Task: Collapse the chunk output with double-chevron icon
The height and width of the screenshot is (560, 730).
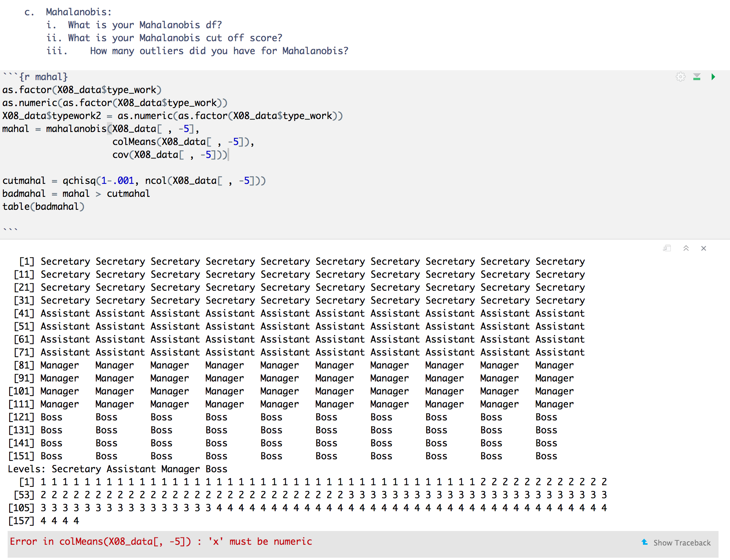Action: point(686,248)
